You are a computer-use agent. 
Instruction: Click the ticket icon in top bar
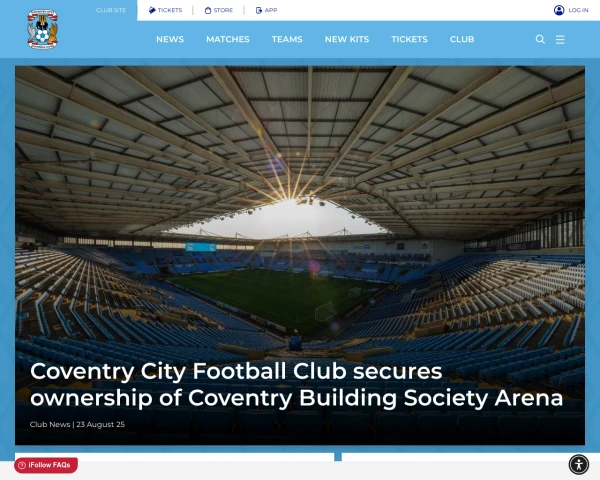(x=152, y=10)
